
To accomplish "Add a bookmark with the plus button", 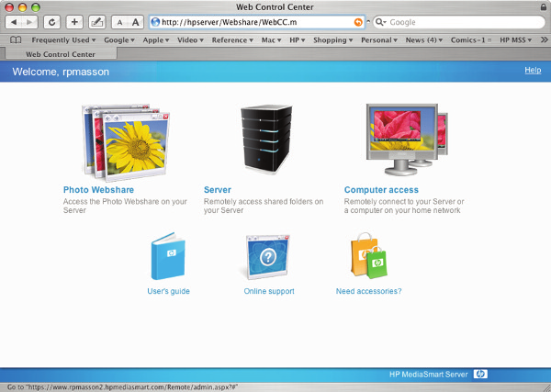I will [x=74, y=22].
